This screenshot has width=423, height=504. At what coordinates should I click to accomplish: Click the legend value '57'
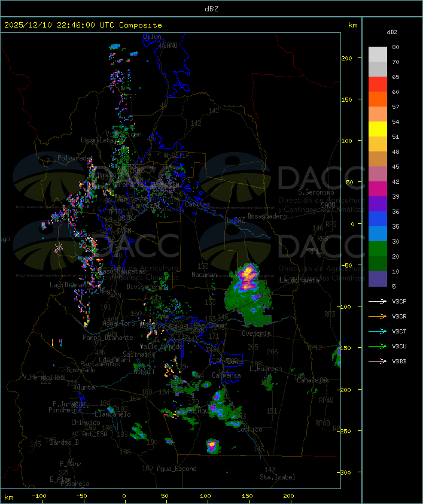click(x=395, y=107)
